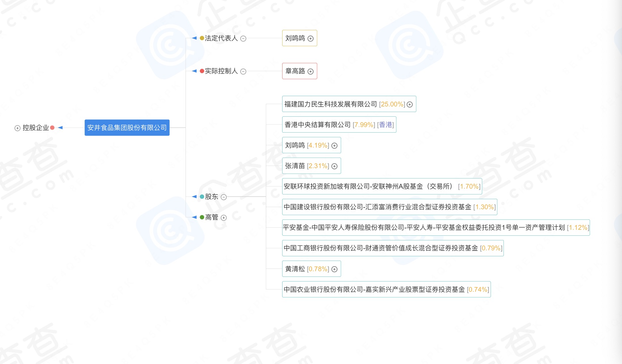Select 中国建设银行 汇添富消费行业 fund node
Viewport: 622px width, 364px height.
pos(390,207)
